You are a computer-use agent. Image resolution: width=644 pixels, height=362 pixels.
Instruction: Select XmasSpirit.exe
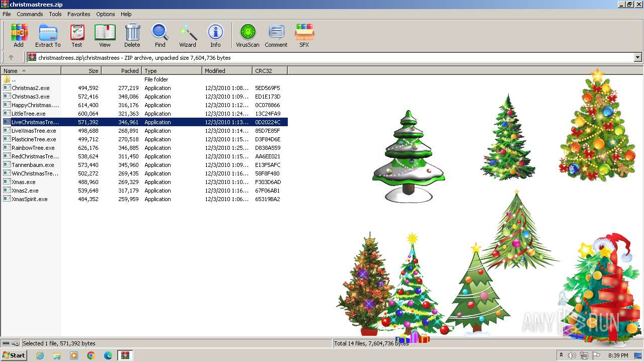click(144, 199)
